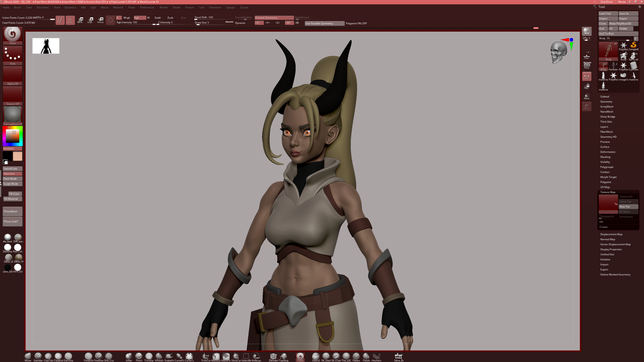Expand the Displacement Map section
This screenshot has width=644, height=362.
point(611,234)
